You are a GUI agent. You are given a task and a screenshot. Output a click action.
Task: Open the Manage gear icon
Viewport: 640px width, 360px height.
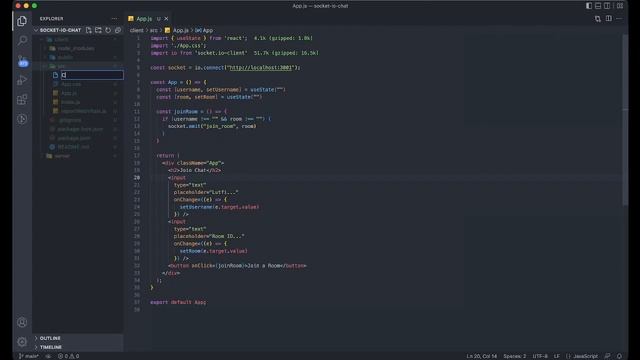tap(22, 342)
